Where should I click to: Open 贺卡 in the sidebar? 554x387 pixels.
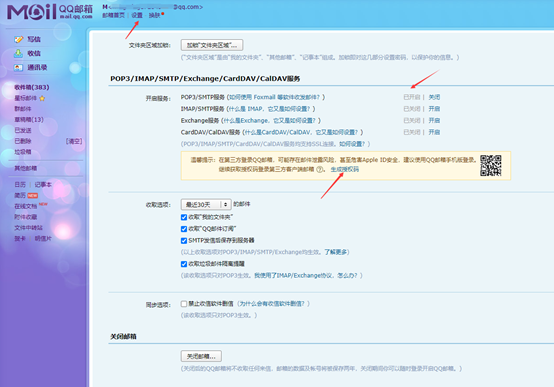point(20,239)
